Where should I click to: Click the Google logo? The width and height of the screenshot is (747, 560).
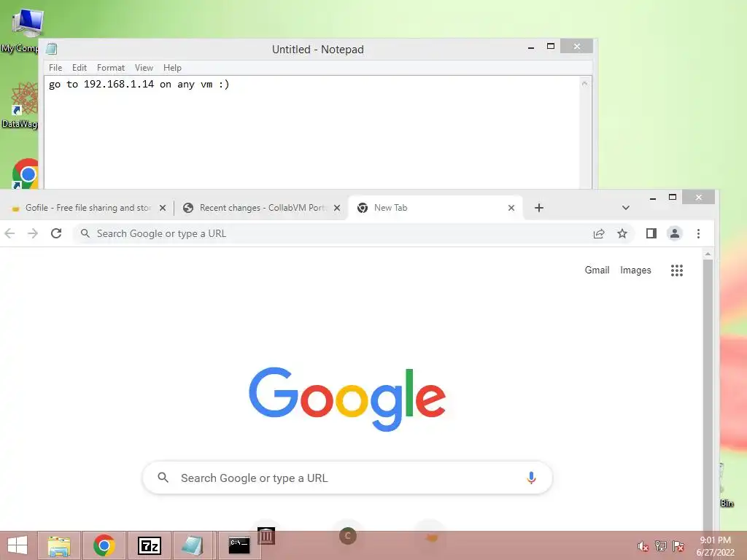[347, 399]
